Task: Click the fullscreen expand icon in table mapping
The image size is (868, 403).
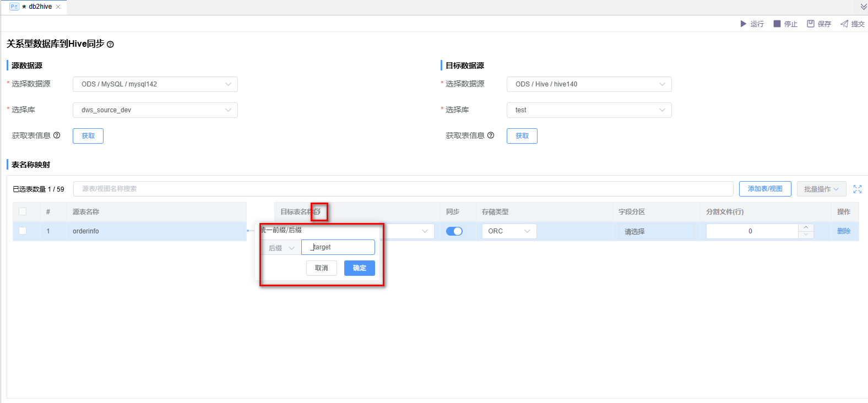Action: [x=858, y=189]
